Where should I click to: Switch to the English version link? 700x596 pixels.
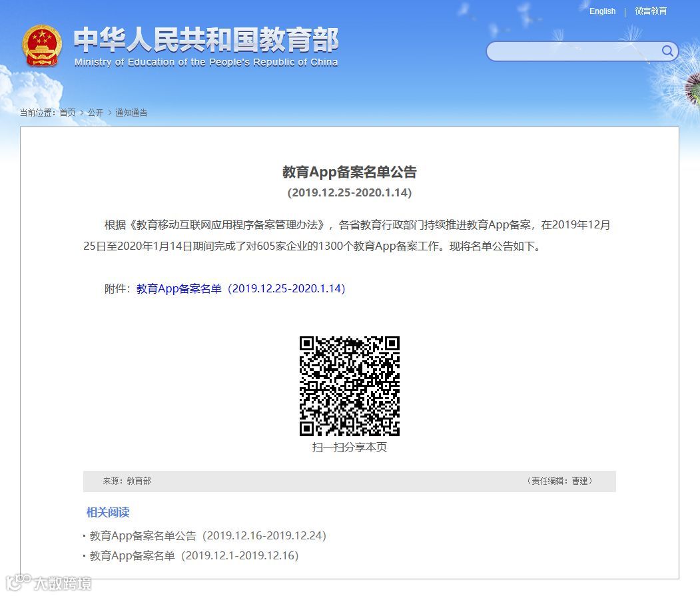[x=602, y=11]
